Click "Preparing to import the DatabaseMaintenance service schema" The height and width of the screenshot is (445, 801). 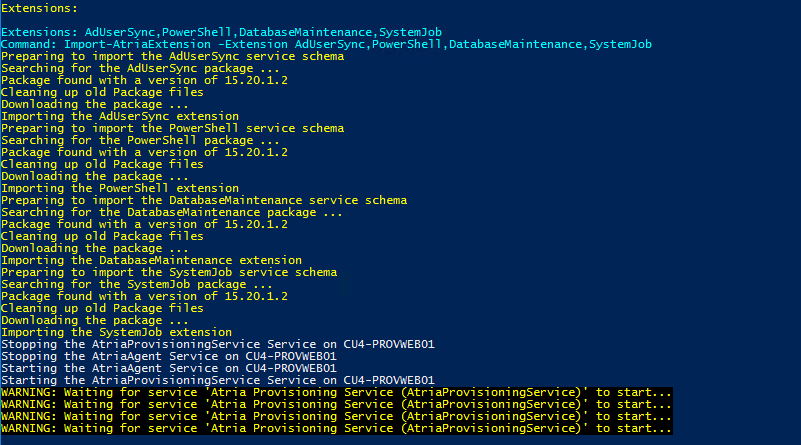[203, 200]
